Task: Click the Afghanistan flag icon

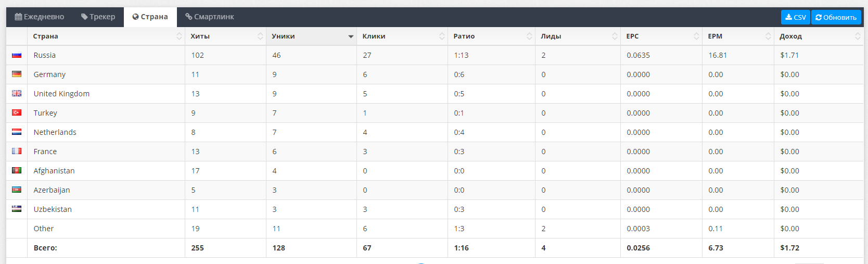Action: click(x=17, y=171)
